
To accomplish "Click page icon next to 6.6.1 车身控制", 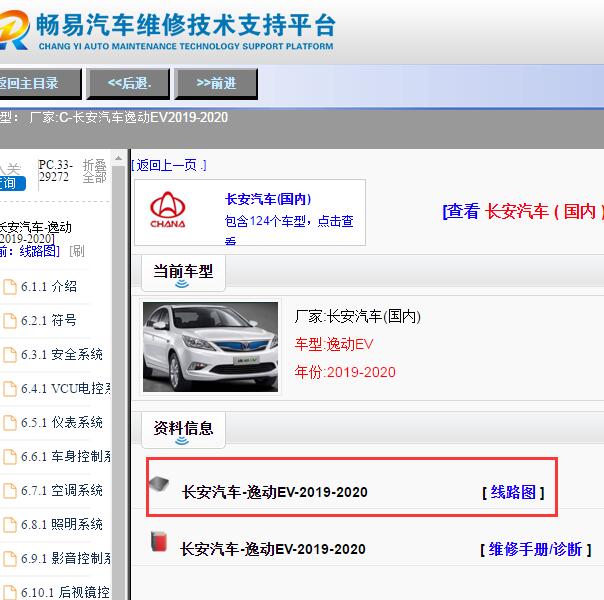I will tap(10, 456).
